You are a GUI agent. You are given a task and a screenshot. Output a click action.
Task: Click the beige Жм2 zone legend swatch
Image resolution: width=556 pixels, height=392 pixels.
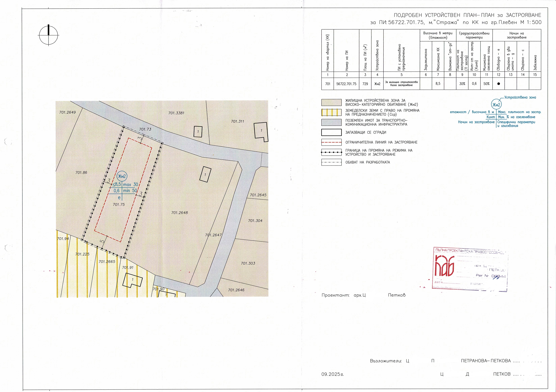[x=331, y=102]
